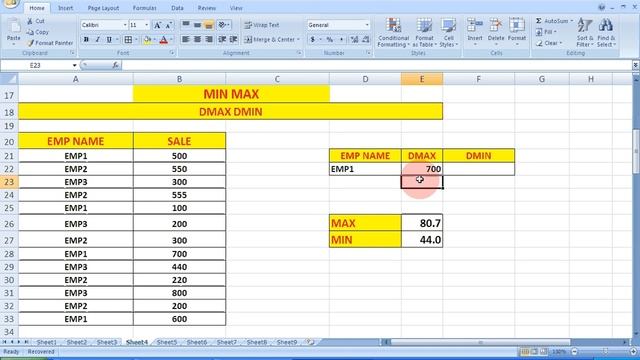The height and width of the screenshot is (360, 640).
Task: Click the Decrease Indent icon
Action: [222, 40]
